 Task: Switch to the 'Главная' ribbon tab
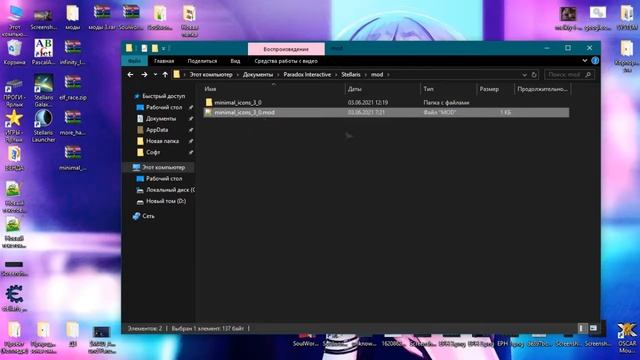coord(164,61)
